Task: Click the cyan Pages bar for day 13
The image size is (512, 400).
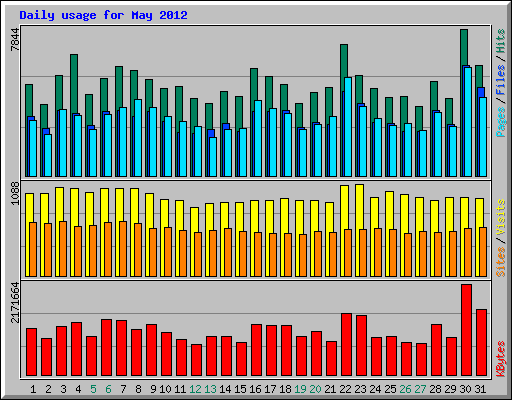Action: 213,157
